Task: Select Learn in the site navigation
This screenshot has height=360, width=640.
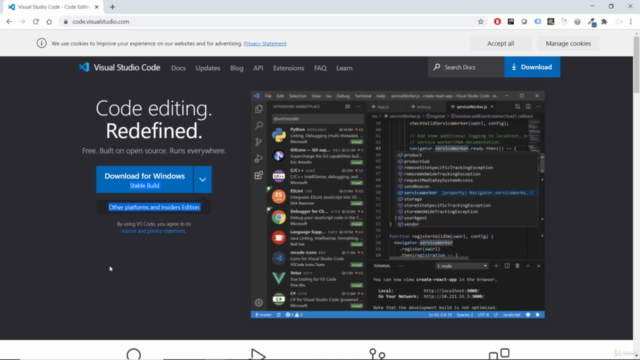Action: 344,68
